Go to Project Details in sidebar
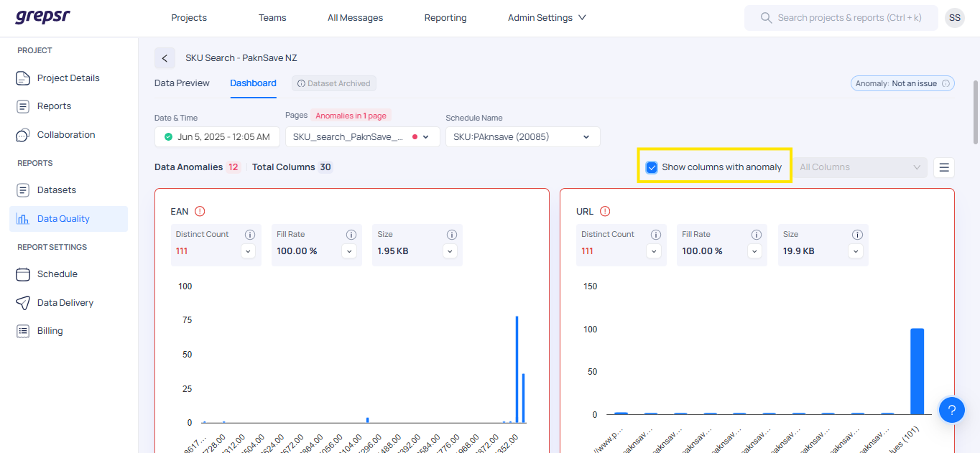The image size is (980, 453). tap(68, 78)
